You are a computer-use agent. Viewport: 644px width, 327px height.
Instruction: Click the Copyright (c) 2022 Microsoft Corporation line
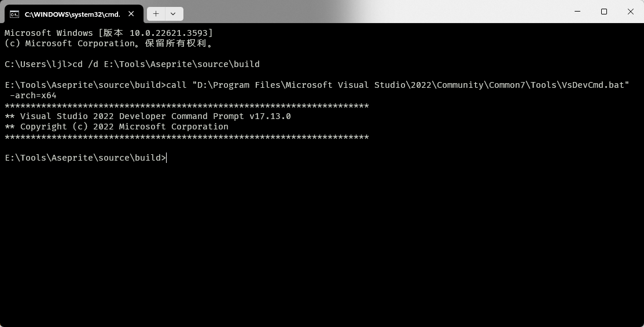pos(116,127)
